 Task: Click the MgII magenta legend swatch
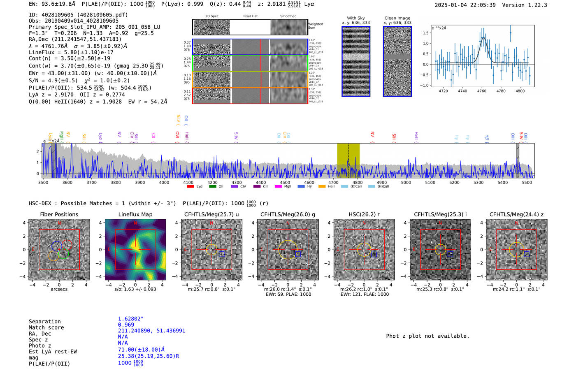pyautogui.click(x=278, y=186)
